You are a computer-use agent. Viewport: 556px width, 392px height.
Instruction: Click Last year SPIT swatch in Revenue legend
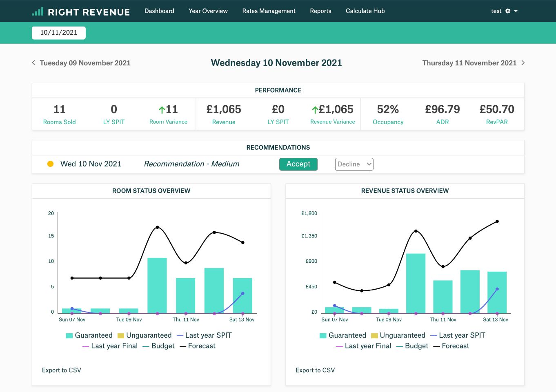coord(434,335)
